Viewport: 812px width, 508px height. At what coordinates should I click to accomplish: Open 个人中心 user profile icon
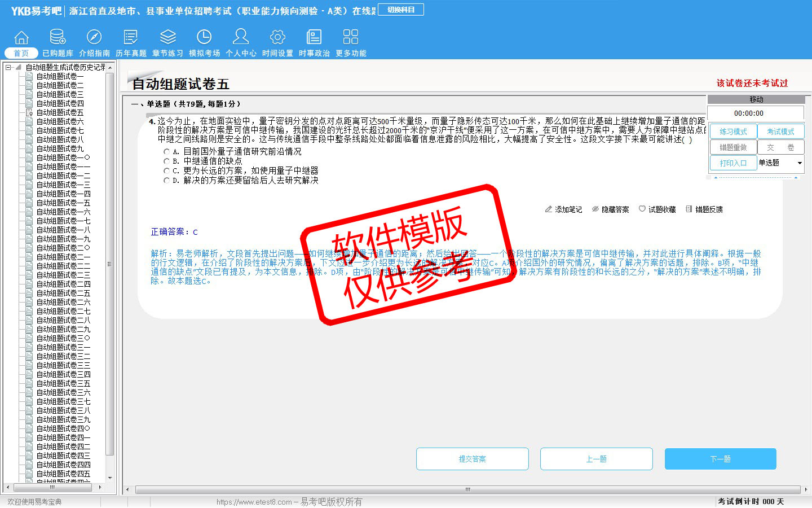tap(241, 38)
